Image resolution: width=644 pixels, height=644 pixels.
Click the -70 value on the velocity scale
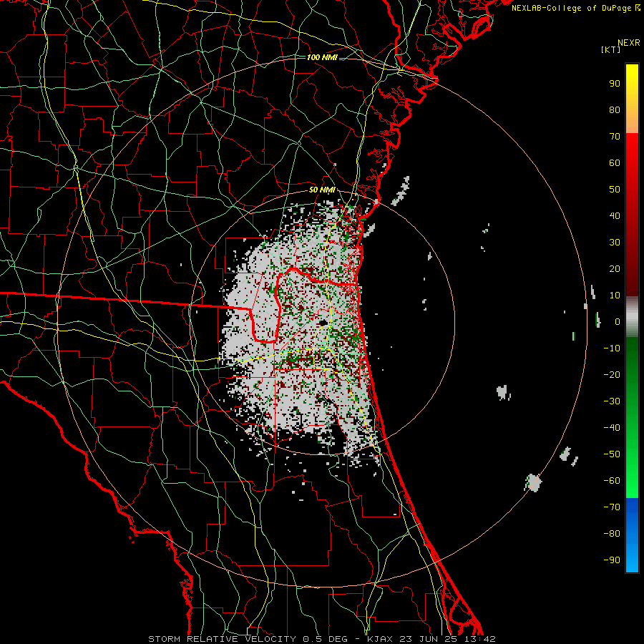612,507
